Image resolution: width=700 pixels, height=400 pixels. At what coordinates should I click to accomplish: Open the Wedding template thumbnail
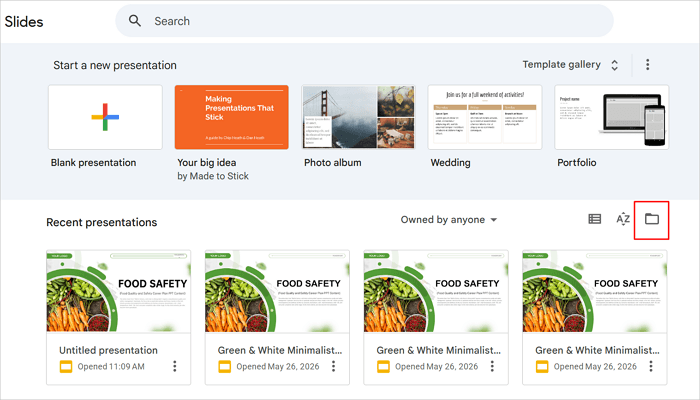point(485,117)
